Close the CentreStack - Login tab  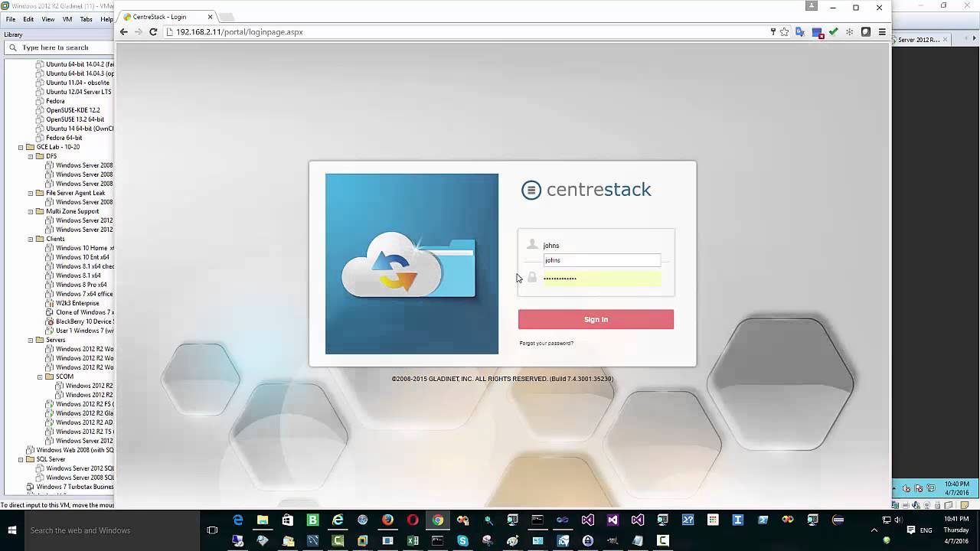(x=210, y=17)
